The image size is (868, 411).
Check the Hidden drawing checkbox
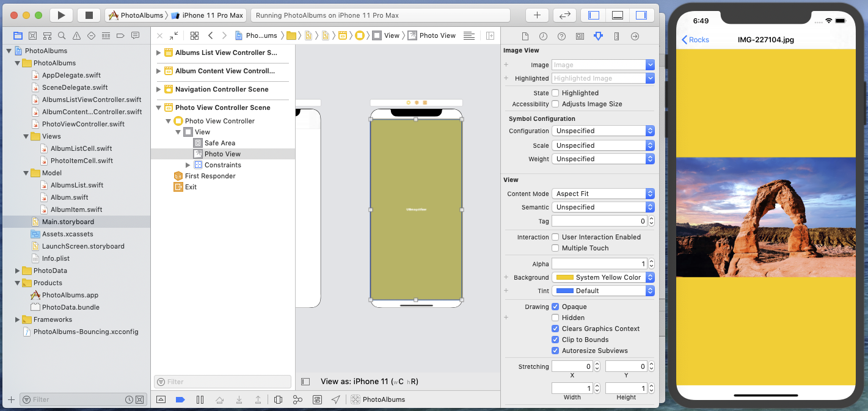pos(555,318)
